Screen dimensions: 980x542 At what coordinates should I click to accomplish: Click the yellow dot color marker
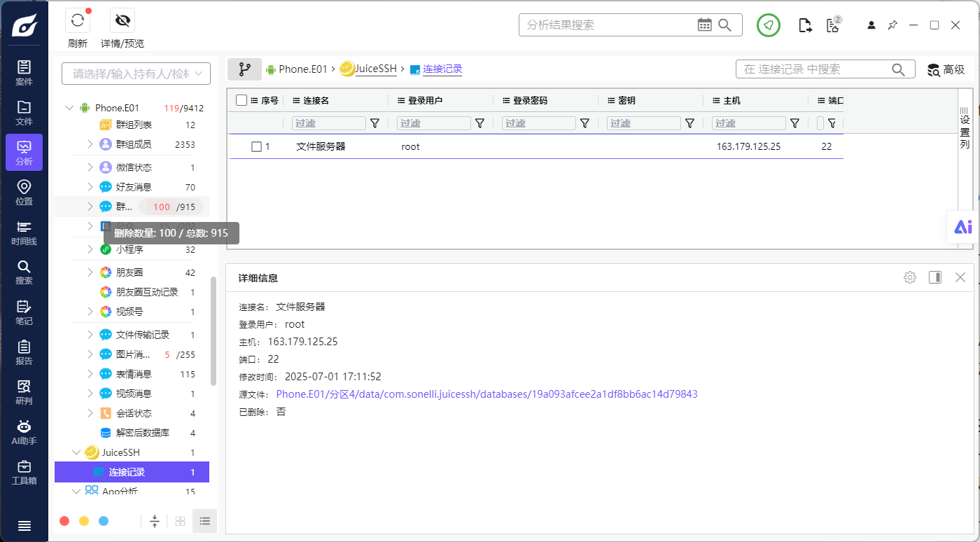[x=84, y=521]
